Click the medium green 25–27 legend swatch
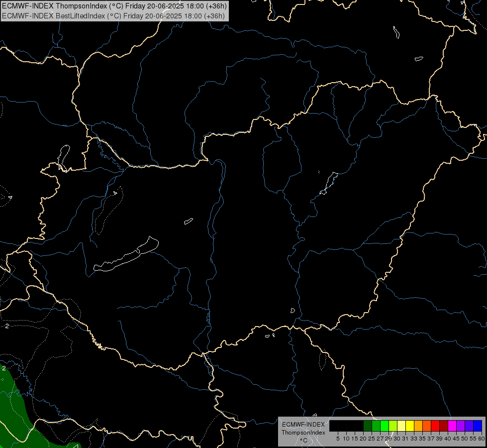This screenshot has height=448, width=487. point(376,426)
